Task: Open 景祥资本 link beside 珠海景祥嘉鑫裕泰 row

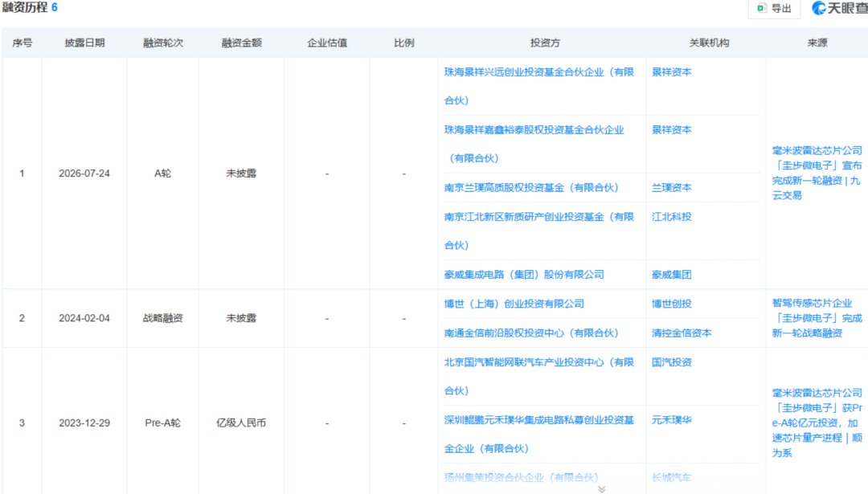Action: point(671,130)
